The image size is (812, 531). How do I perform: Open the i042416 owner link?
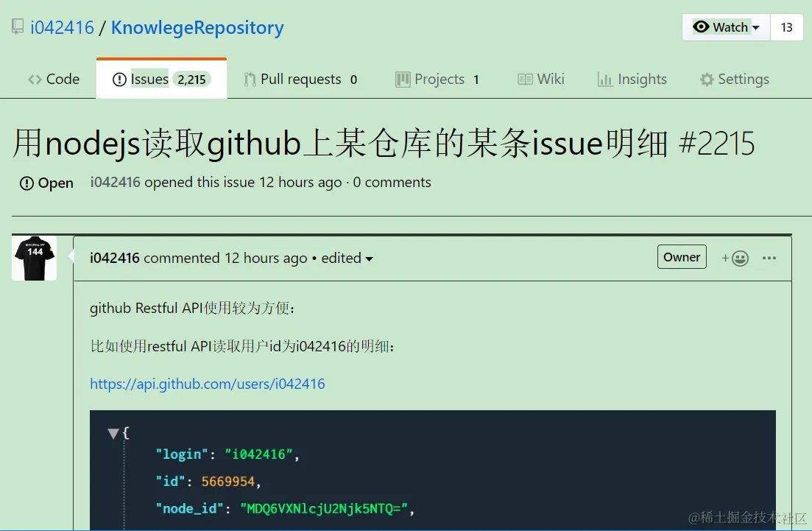click(62, 27)
